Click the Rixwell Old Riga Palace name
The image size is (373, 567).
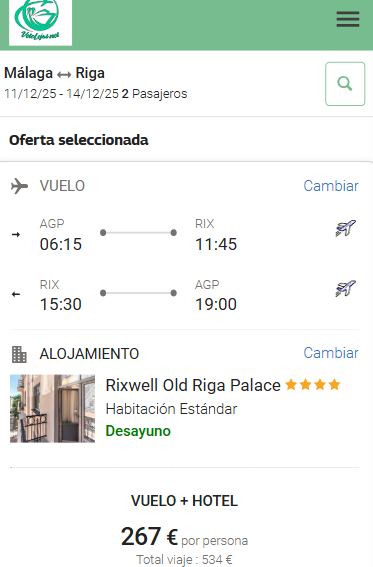coord(193,385)
